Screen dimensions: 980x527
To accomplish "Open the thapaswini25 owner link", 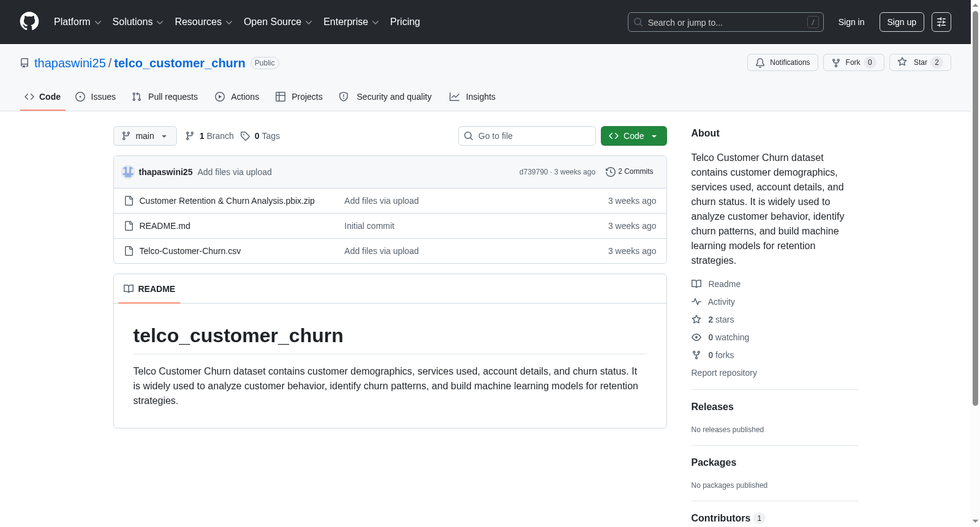I will pyautogui.click(x=70, y=63).
